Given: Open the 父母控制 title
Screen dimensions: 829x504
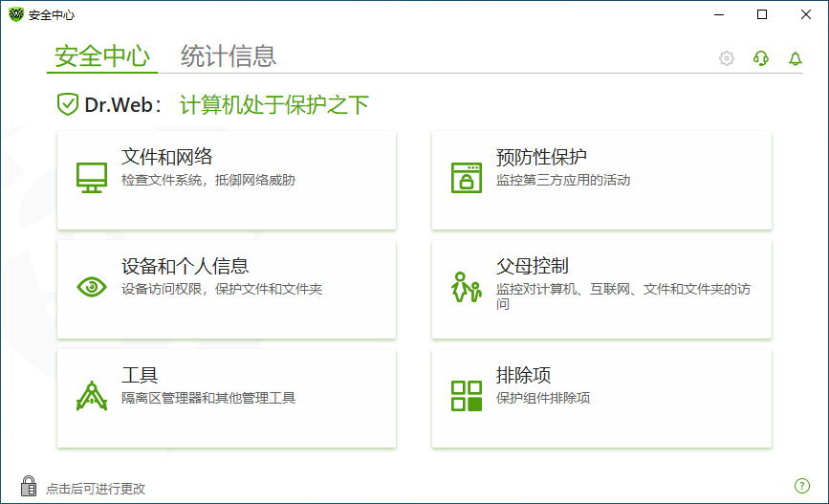Looking at the screenshot, I should pos(533,266).
